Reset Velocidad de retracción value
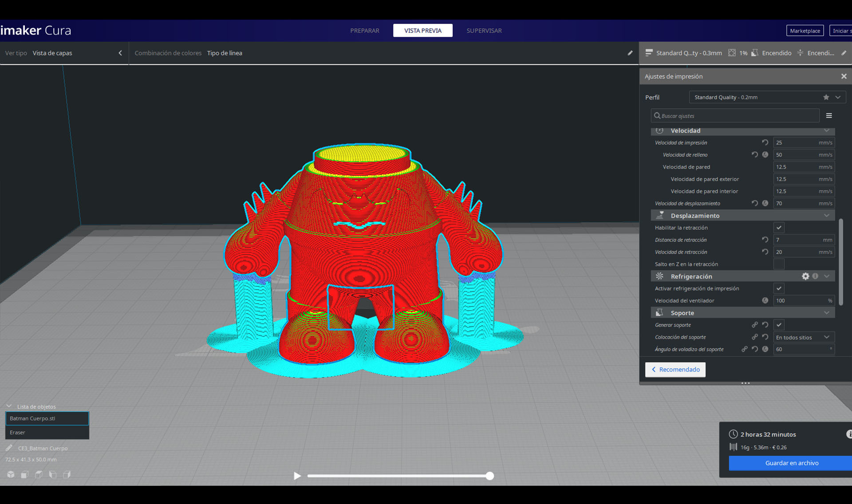 (765, 252)
